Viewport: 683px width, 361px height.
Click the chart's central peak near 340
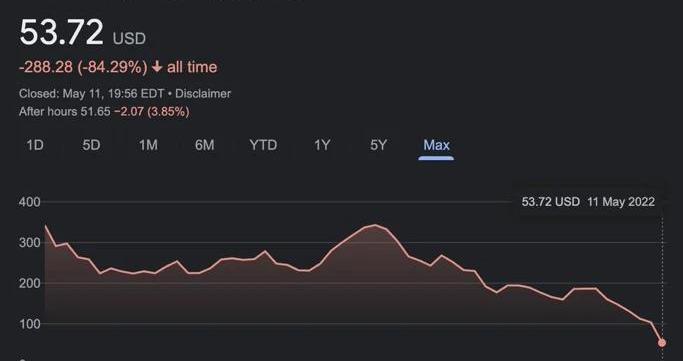click(375, 225)
